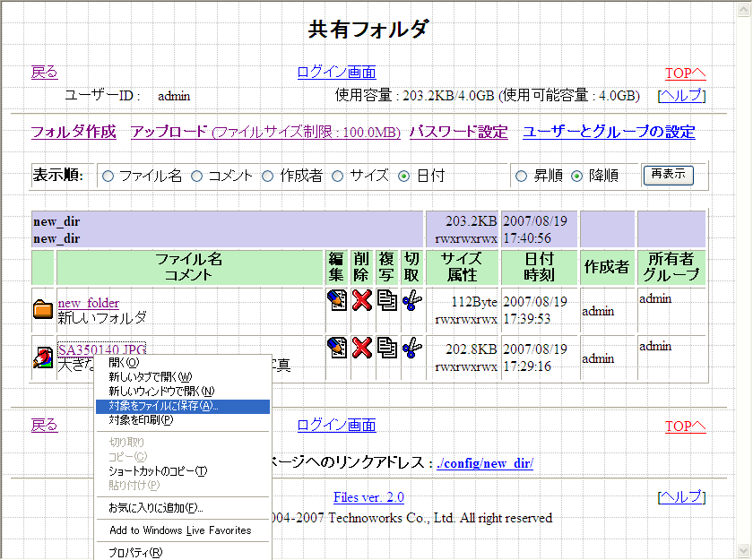Image resolution: width=753 pixels, height=560 pixels.
Task: Select the 作成者 sort radio button
Action: click(268, 177)
